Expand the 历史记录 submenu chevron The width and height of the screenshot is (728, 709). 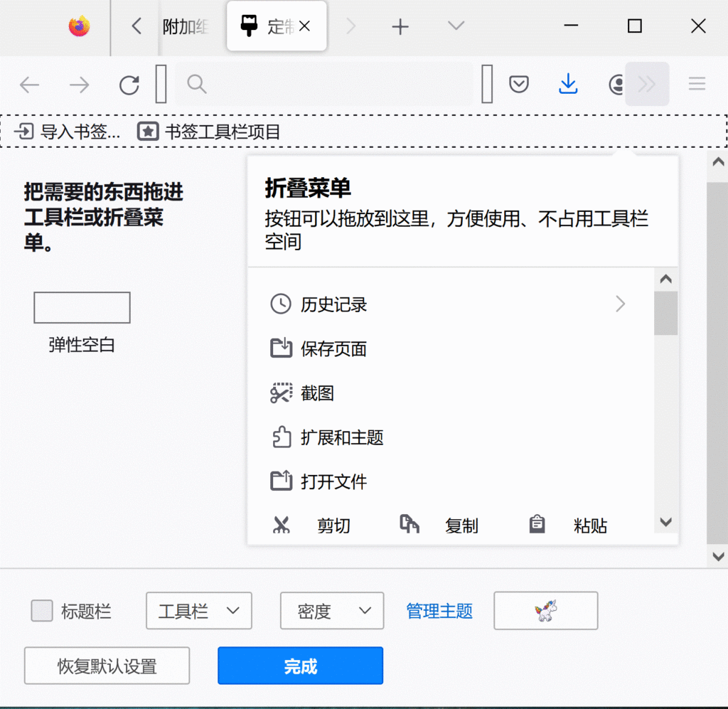tap(621, 304)
